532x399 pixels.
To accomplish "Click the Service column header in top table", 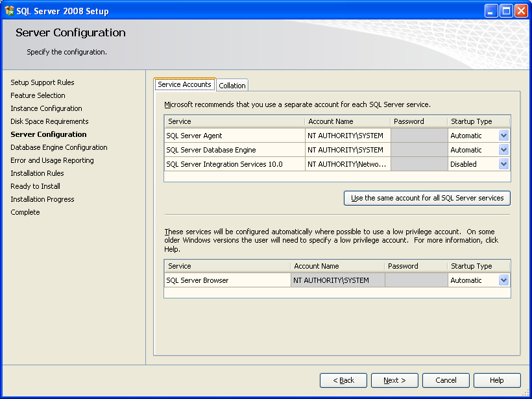I will 235,121.
